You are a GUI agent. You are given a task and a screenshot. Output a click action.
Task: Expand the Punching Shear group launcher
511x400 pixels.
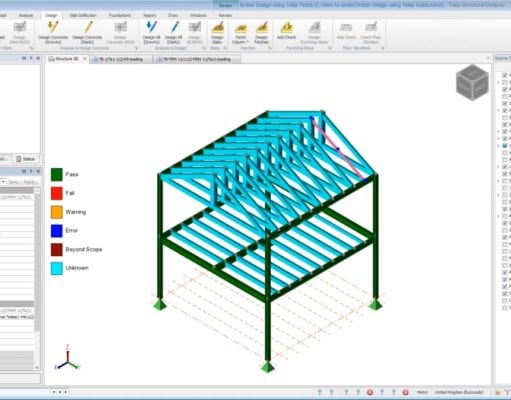click(x=330, y=48)
